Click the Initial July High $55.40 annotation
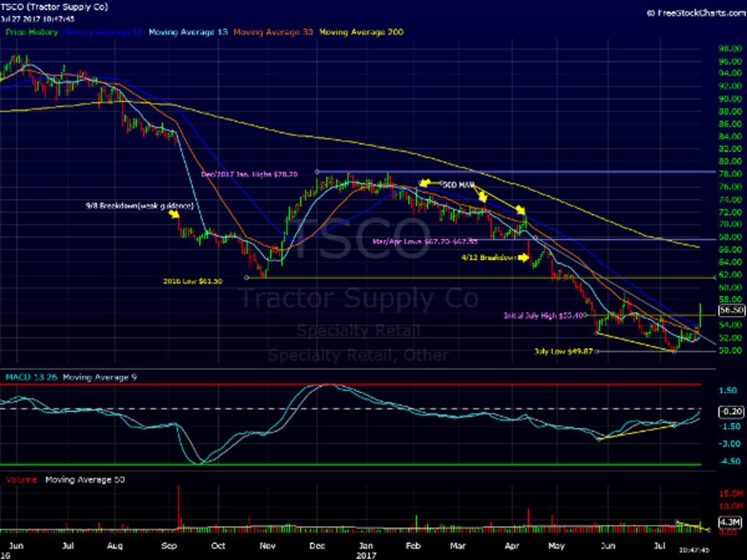This screenshot has width=747, height=560. 543,315
